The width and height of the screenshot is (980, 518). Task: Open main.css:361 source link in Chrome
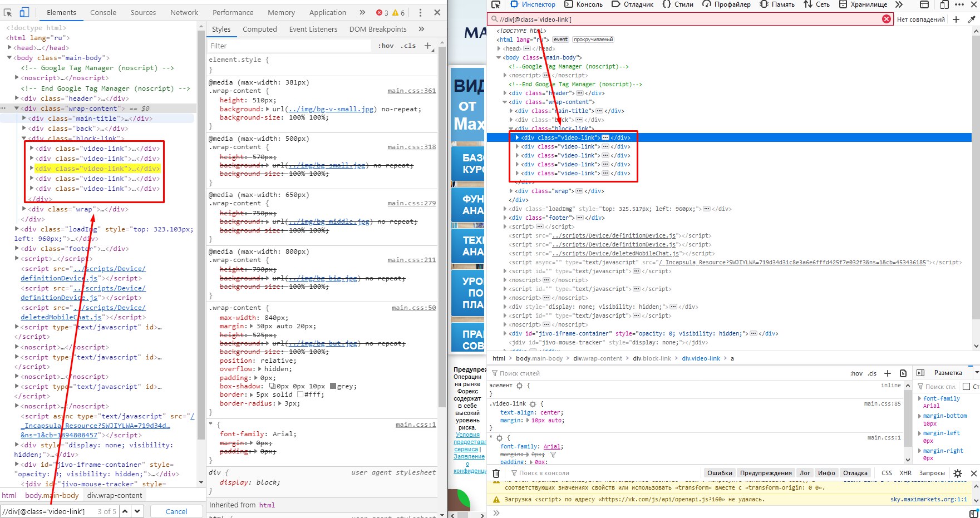412,91
